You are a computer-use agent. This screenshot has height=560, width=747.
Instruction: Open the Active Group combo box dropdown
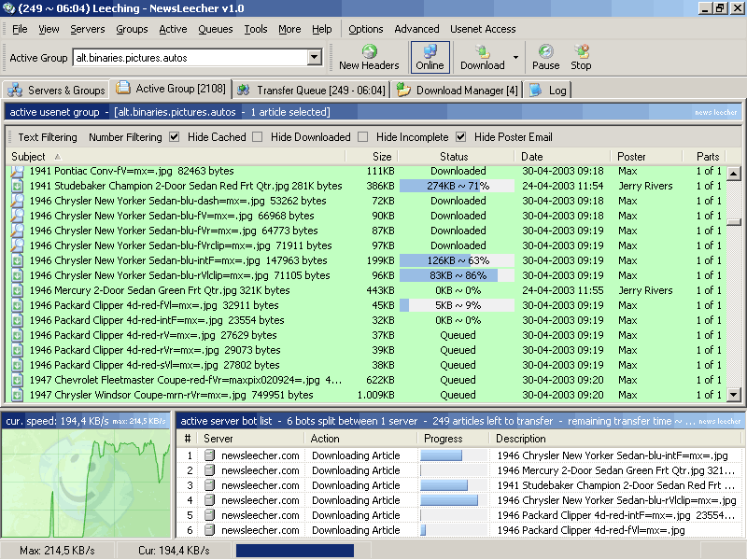tap(314, 58)
